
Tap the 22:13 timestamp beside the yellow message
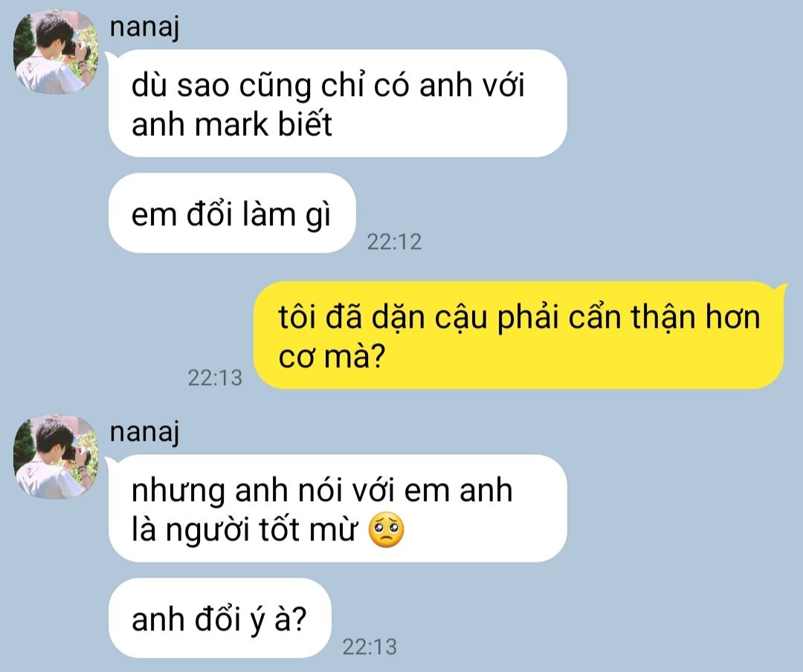click(x=215, y=378)
